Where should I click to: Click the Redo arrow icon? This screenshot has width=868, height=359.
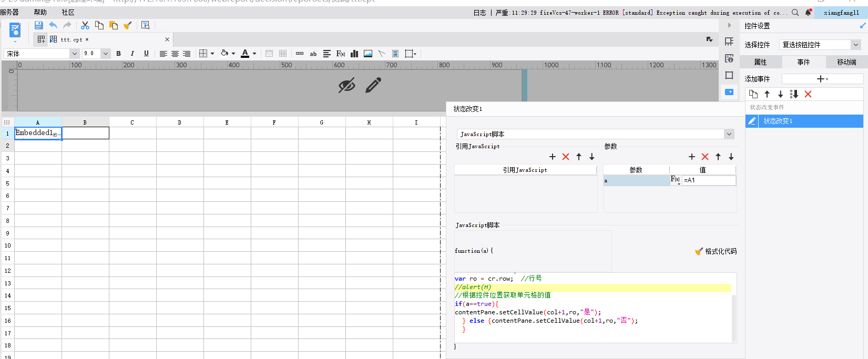tap(67, 25)
